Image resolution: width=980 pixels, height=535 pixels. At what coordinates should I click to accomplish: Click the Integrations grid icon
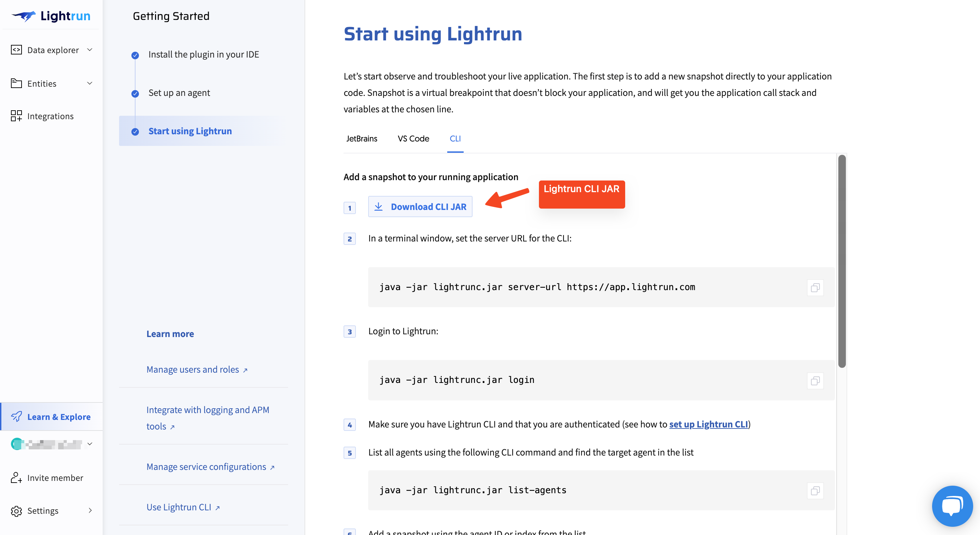click(16, 116)
